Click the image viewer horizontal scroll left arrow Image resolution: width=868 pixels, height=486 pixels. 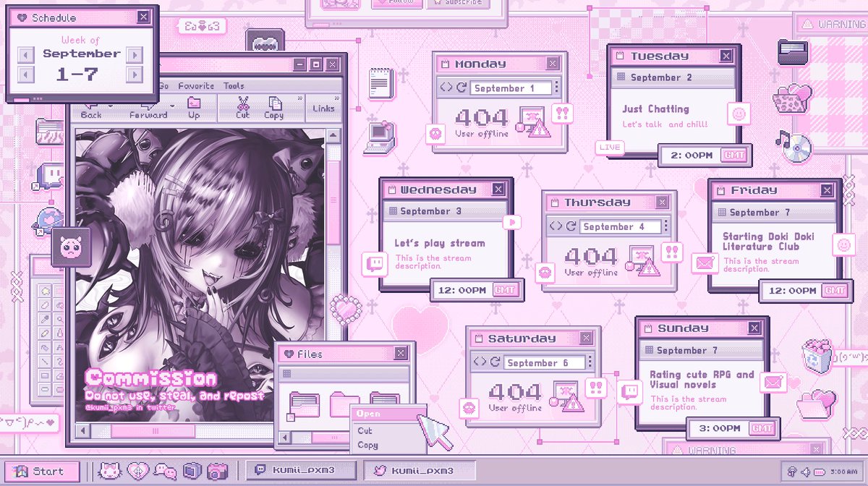pos(83,431)
